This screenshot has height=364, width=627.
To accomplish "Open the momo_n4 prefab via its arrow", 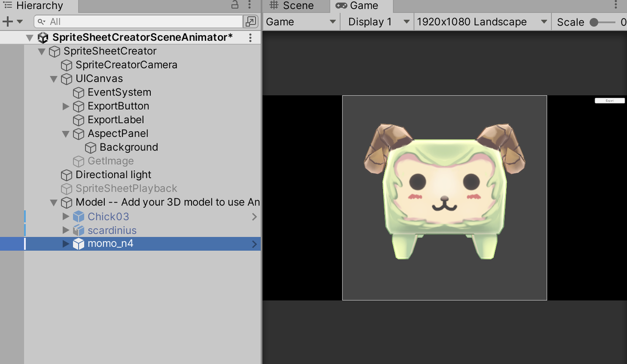I will coord(254,243).
